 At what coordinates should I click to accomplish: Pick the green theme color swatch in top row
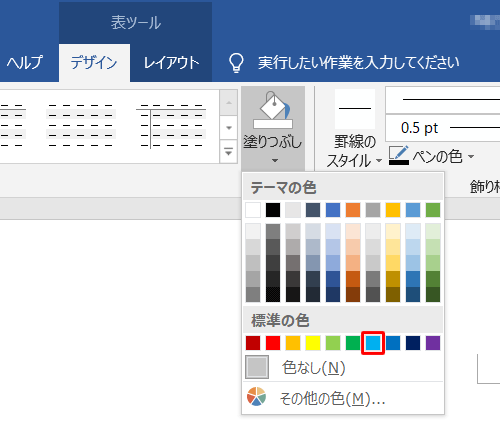tap(433, 210)
